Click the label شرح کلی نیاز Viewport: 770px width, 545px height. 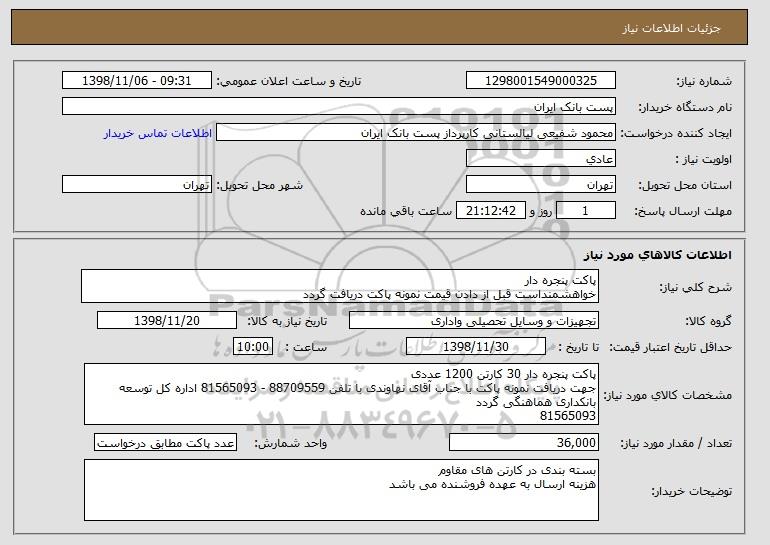click(695, 287)
